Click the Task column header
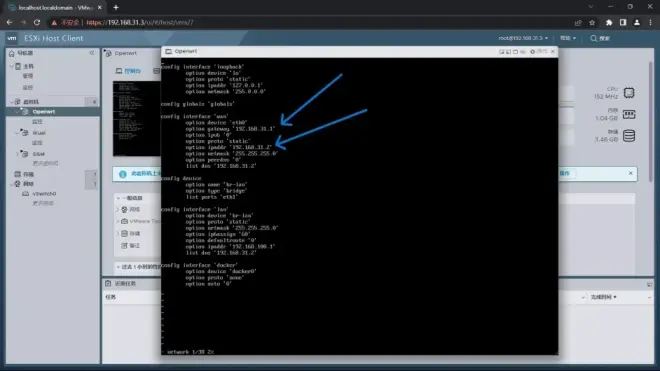This screenshot has width=660, height=371. [x=111, y=297]
